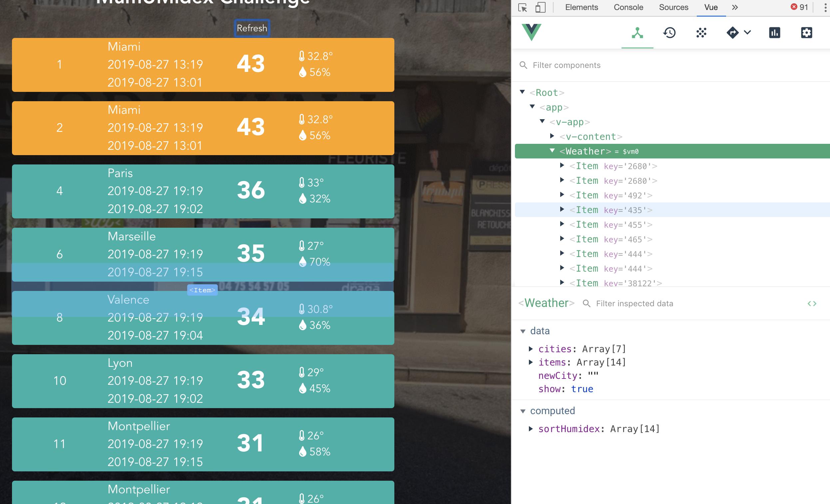
Task: Show more DevTools tabs chevron
Action: (735, 7)
